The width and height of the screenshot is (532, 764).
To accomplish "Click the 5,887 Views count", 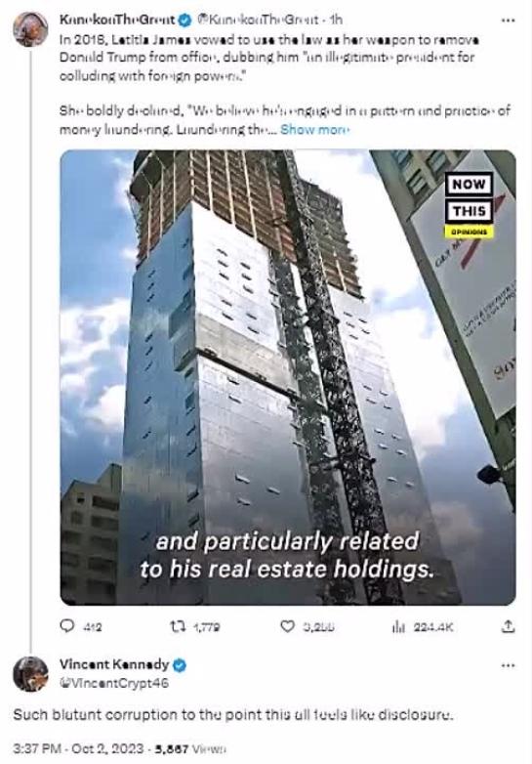I will [190, 748].
